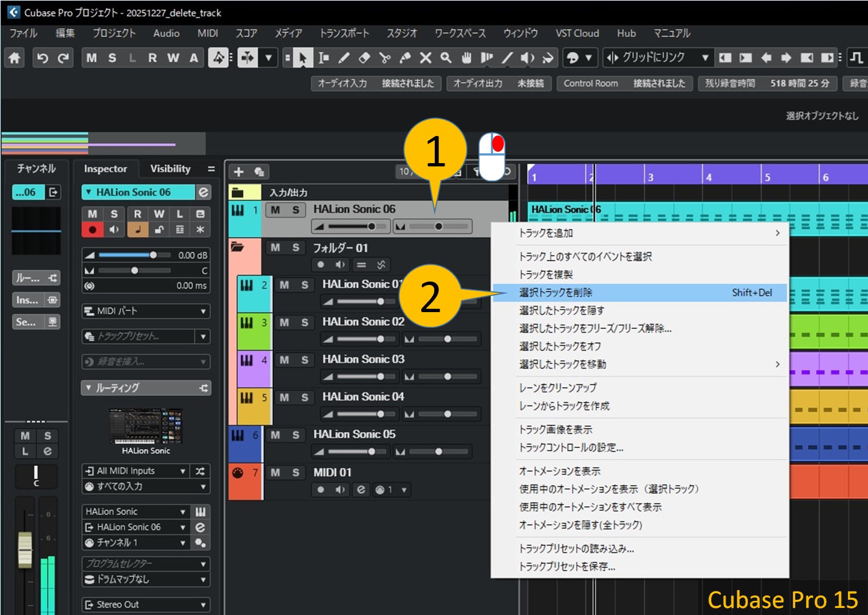Solo the HALion Sonic 05 track
Viewport: 868px width, 615px height.
coord(296,435)
